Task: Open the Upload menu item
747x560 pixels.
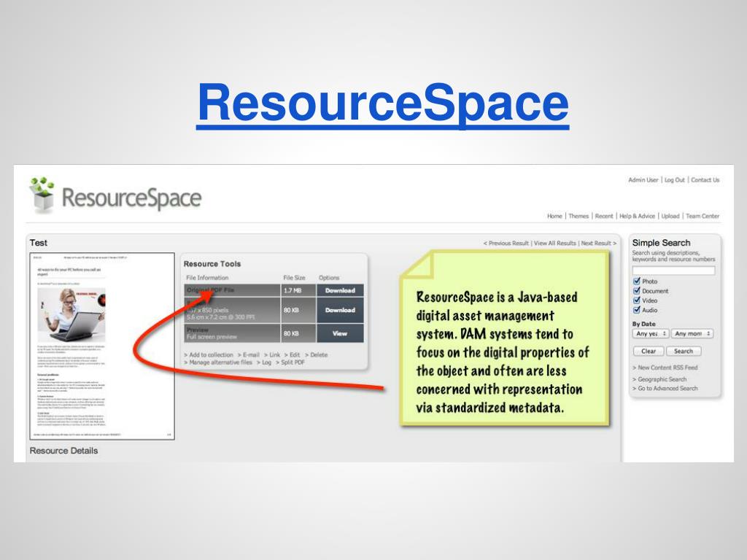Action: pos(670,216)
